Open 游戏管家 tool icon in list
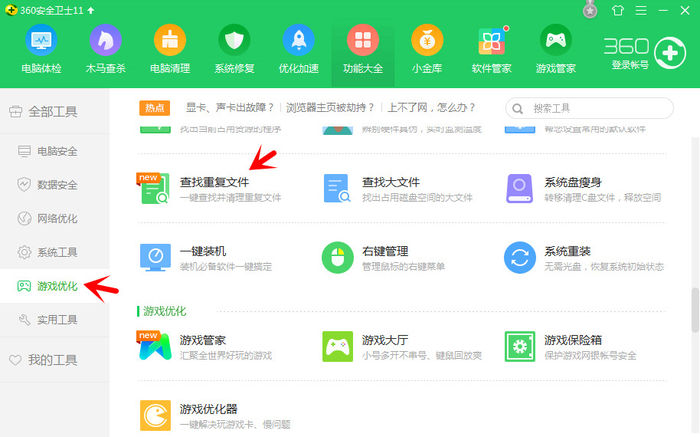The image size is (700, 437). tap(154, 345)
